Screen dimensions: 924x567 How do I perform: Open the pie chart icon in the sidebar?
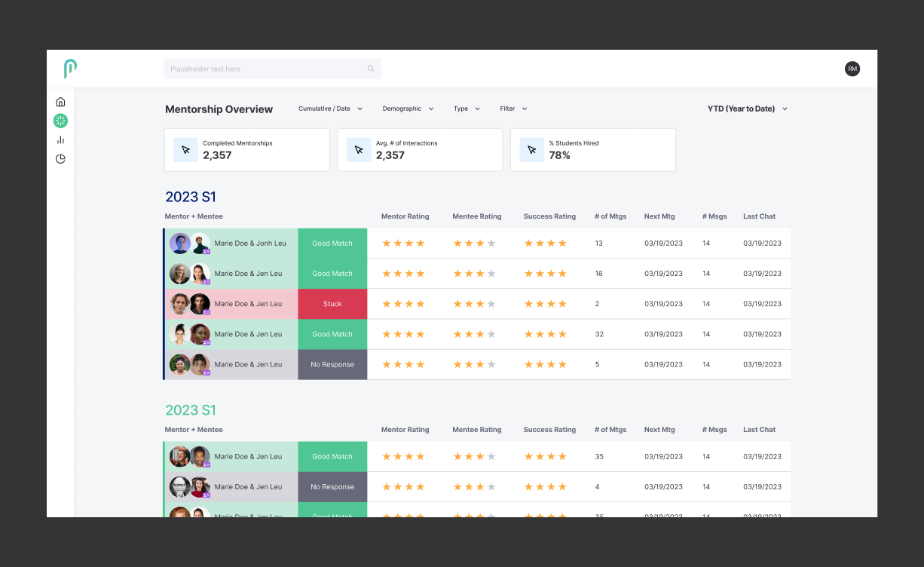pos(60,159)
